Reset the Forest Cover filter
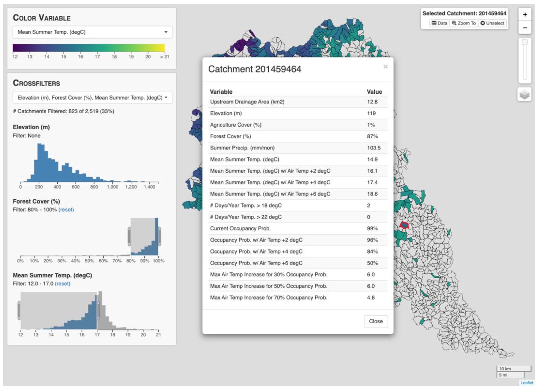The height and width of the screenshot is (392, 540). pos(66,210)
